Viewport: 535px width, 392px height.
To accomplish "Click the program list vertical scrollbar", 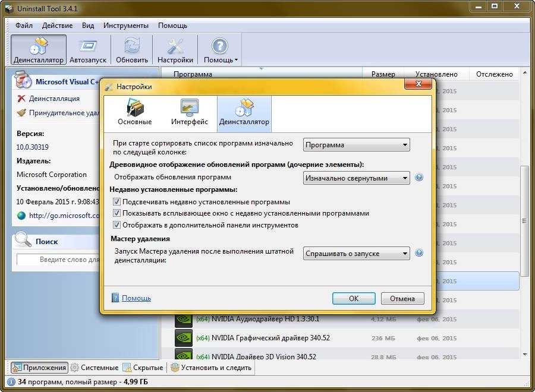I will coord(524,221).
